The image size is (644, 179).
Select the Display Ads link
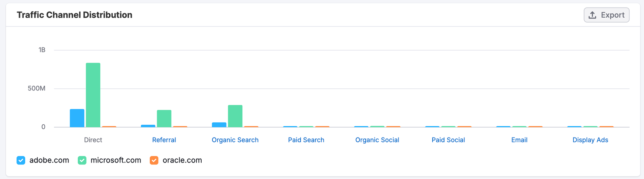(x=590, y=140)
